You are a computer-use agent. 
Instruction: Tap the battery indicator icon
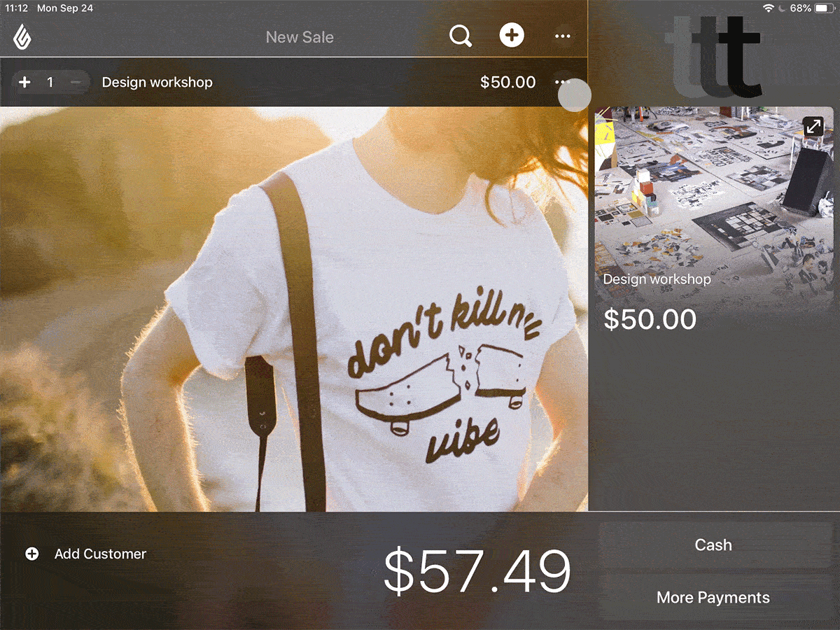pos(824,8)
